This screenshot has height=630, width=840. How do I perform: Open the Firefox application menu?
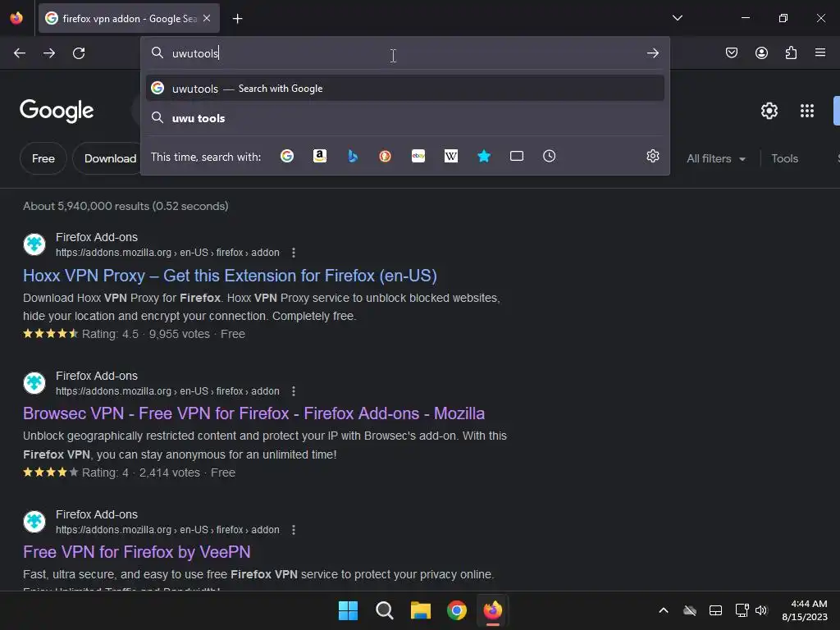820,52
